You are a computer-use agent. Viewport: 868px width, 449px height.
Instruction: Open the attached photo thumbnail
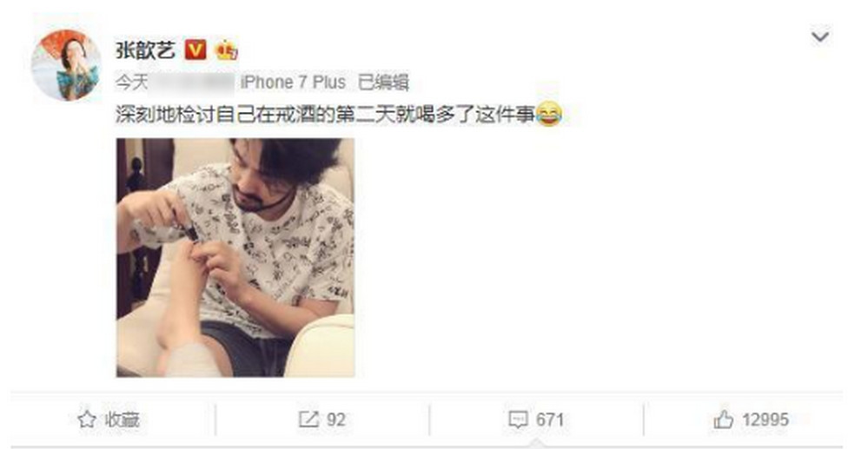(x=235, y=257)
